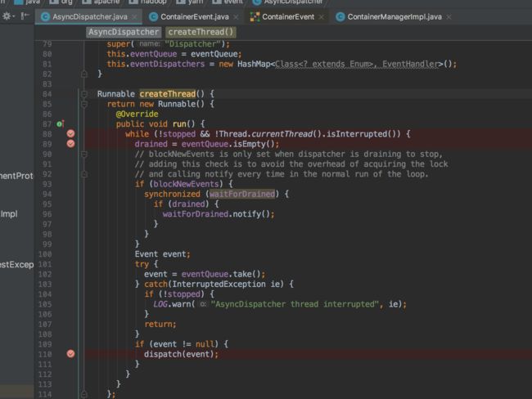This screenshot has height=399, width=532.
Task: Open the event folder in navigation bar
Action: click(x=228, y=2)
